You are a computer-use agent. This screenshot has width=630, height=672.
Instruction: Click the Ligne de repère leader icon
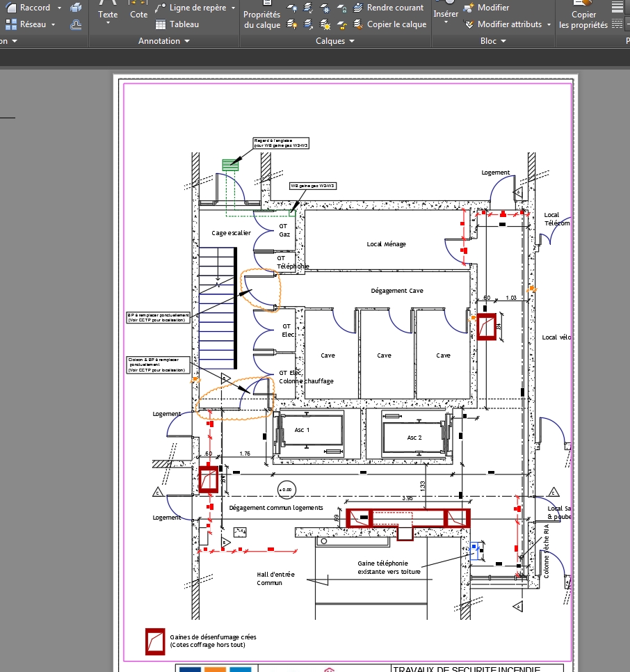[161, 8]
